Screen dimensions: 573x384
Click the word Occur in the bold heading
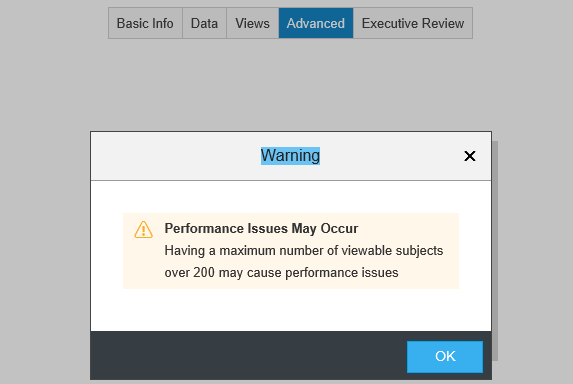339,228
